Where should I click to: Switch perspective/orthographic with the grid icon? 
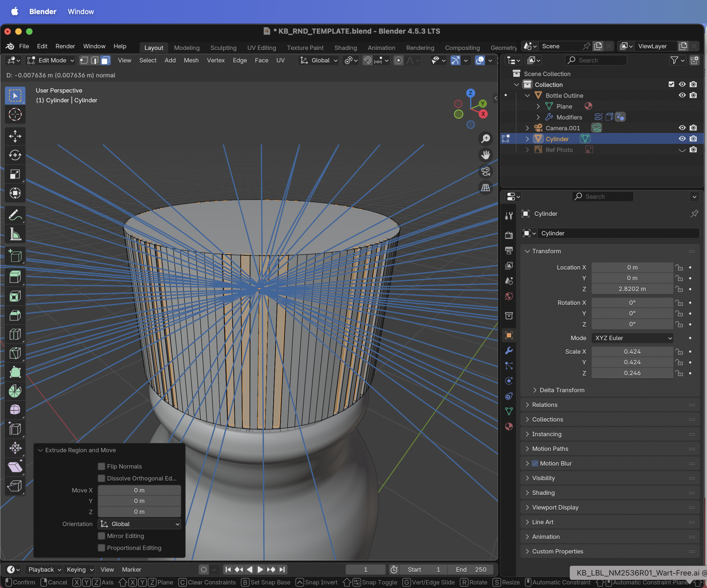(486, 188)
